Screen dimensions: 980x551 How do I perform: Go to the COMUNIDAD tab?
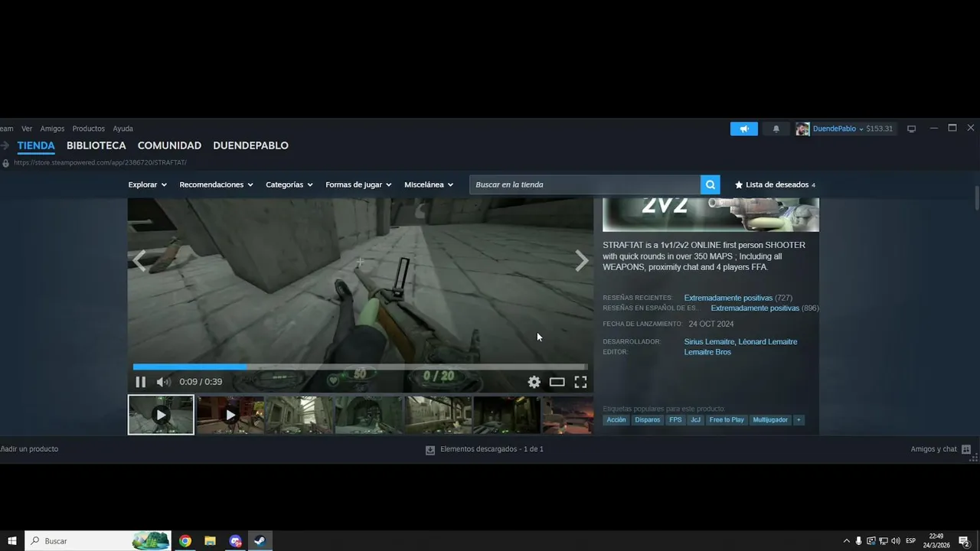point(169,145)
